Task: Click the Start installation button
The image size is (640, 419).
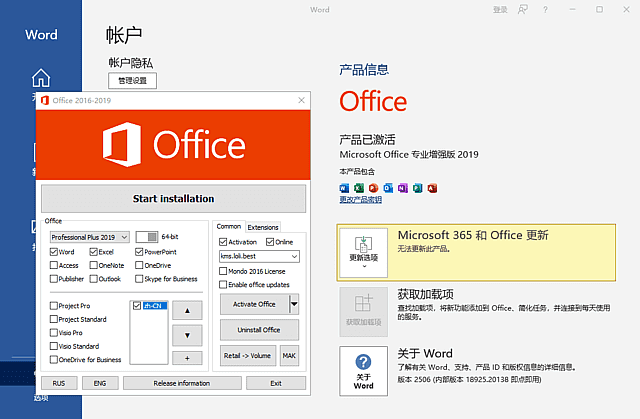Action: (x=173, y=199)
